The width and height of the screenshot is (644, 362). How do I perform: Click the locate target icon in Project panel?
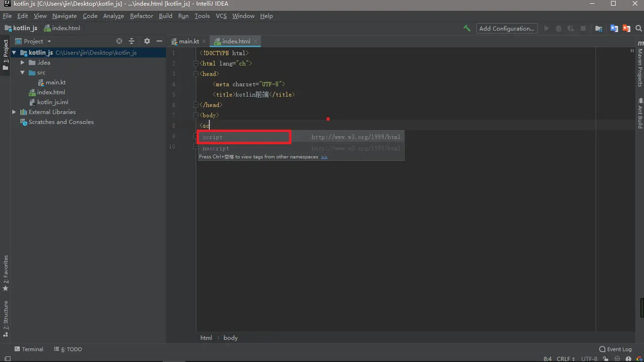pos(119,41)
